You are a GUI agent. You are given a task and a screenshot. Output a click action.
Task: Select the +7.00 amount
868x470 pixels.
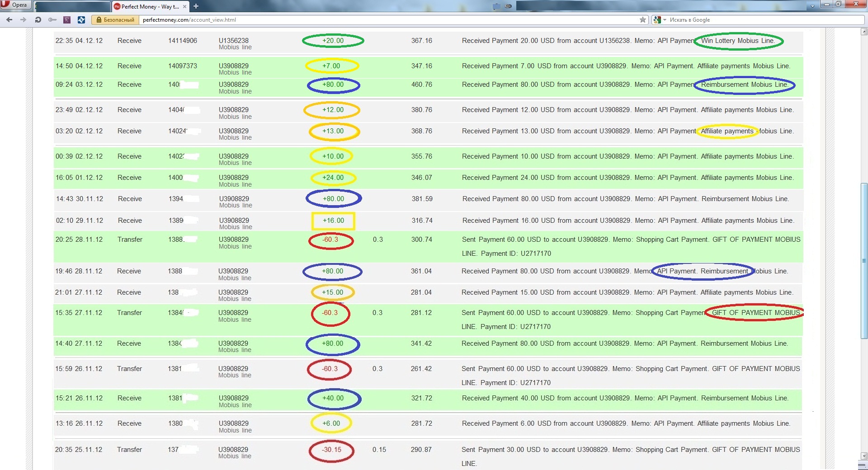coord(331,66)
